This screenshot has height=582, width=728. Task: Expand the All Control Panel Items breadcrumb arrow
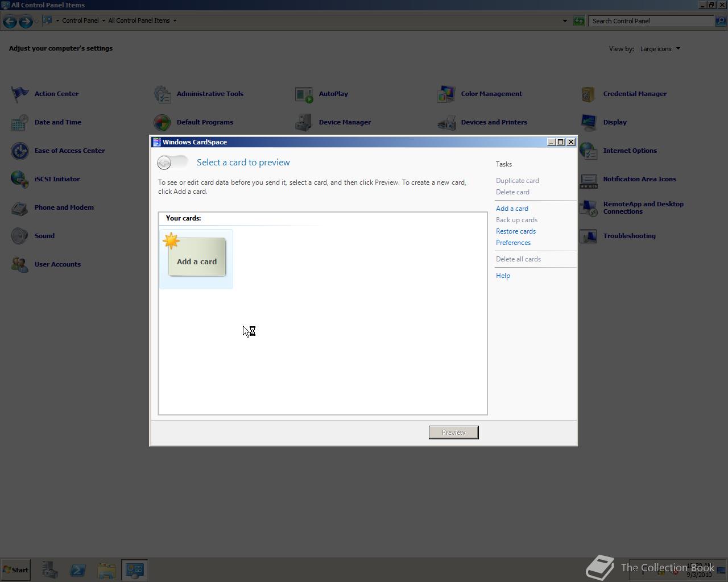pos(175,20)
